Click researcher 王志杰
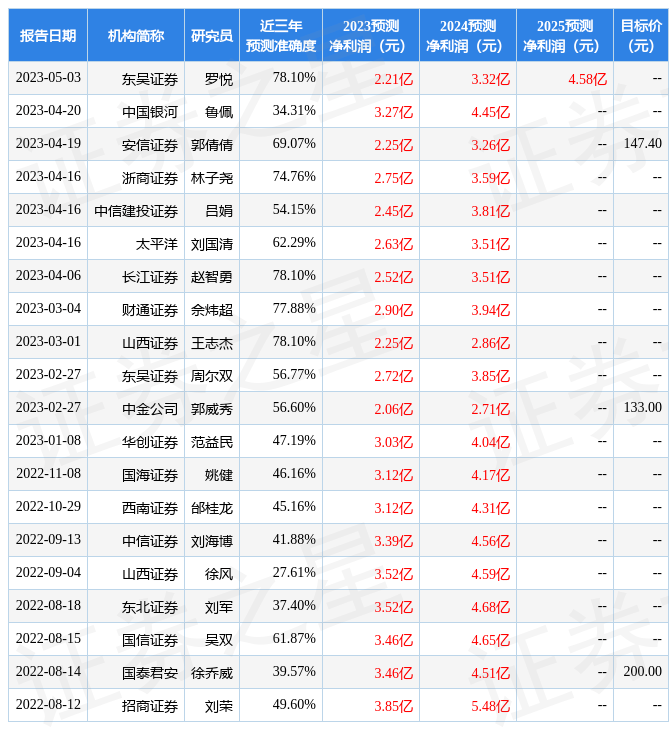The width and height of the screenshot is (669, 730). [212, 344]
